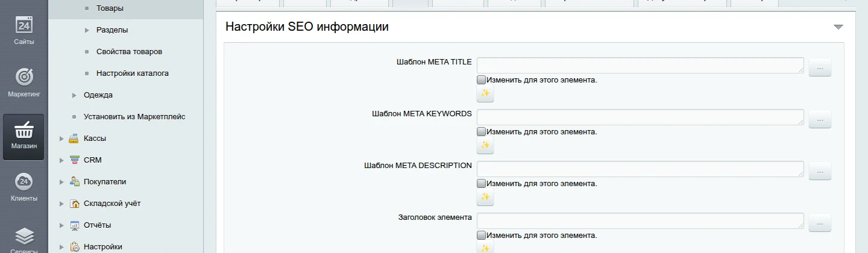Expand the Разделы tree arrow

pos(87,30)
